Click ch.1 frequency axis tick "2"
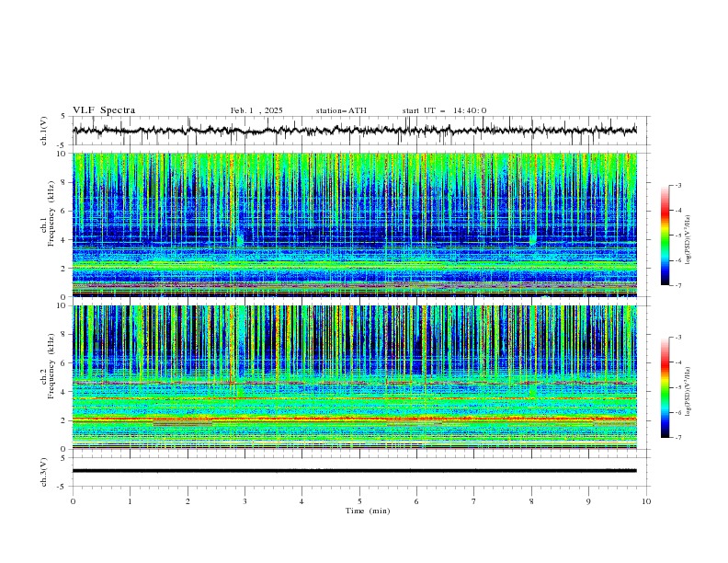This screenshot has width=728, height=563. pyautogui.click(x=64, y=269)
